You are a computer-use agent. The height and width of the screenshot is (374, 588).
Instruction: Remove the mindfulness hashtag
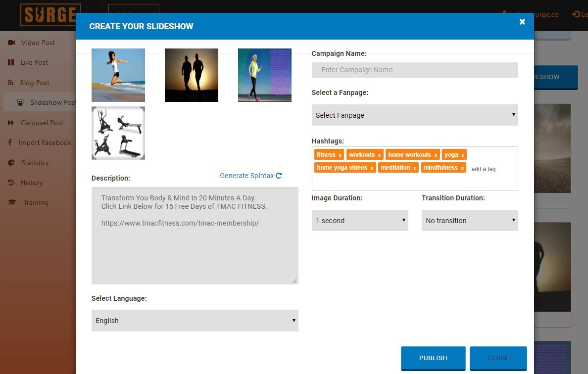coord(462,168)
